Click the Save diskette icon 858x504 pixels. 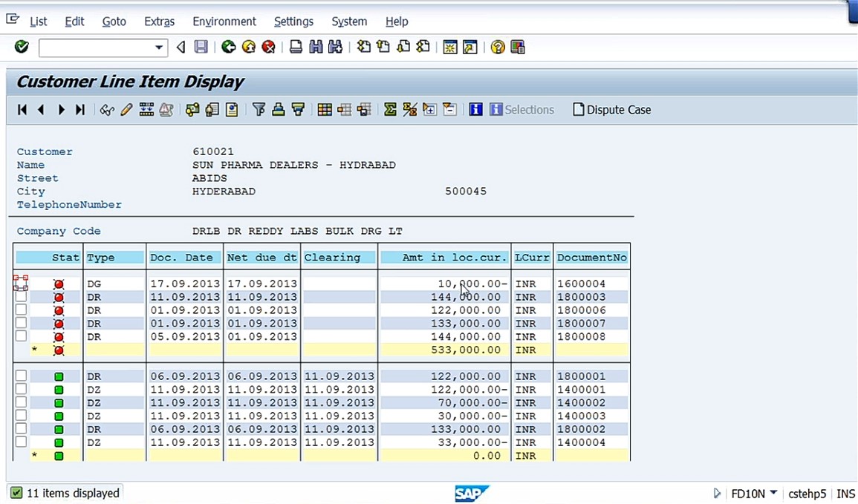(201, 47)
